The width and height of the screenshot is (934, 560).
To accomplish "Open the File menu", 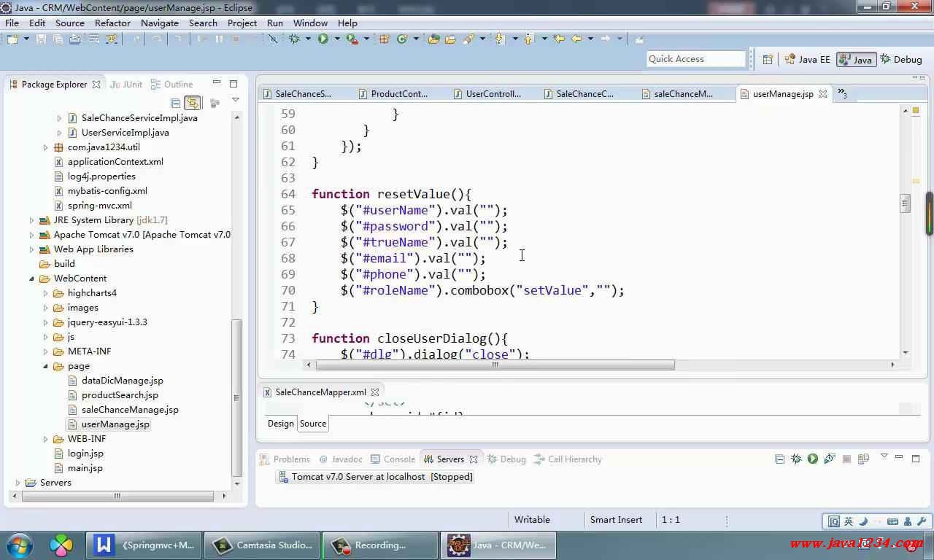I will pos(12,23).
